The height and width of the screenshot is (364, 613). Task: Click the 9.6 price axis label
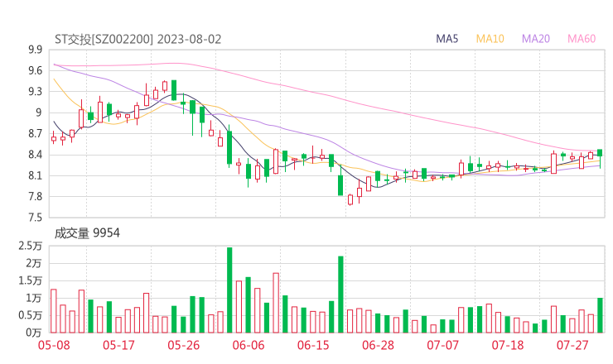tap(35, 70)
